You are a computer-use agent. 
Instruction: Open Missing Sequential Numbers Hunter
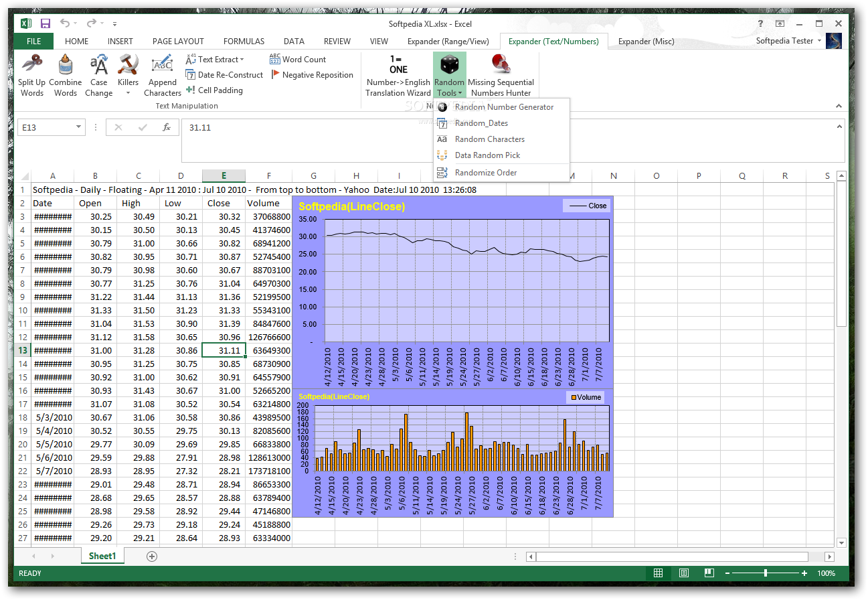[x=501, y=76]
